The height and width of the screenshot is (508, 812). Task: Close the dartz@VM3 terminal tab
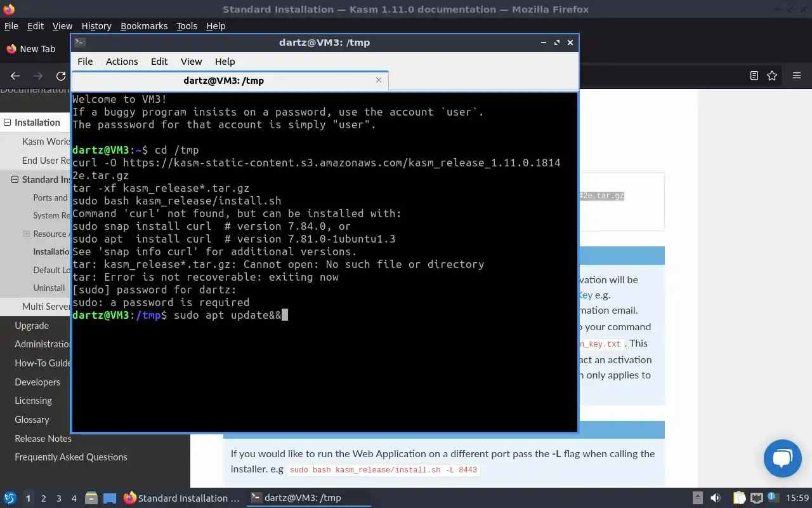[379, 80]
